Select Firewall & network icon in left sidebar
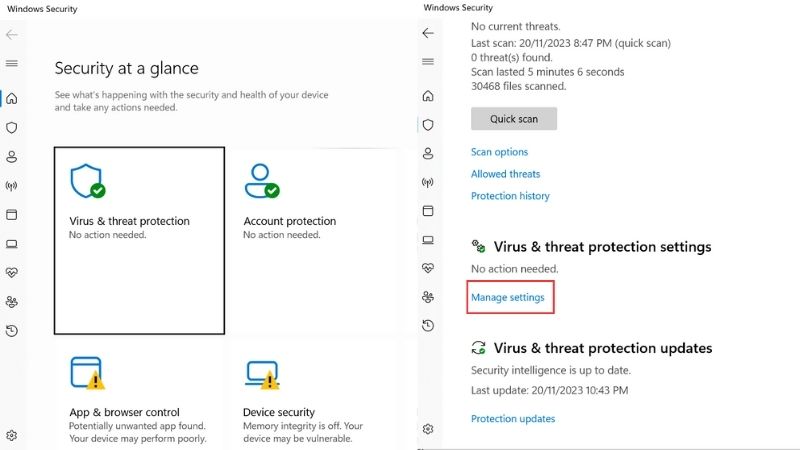Viewport: 800px width, 450px height. [12, 186]
